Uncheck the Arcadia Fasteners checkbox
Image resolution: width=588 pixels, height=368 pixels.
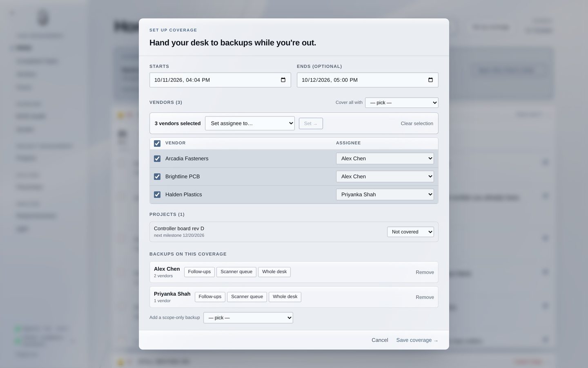click(x=157, y=159)
